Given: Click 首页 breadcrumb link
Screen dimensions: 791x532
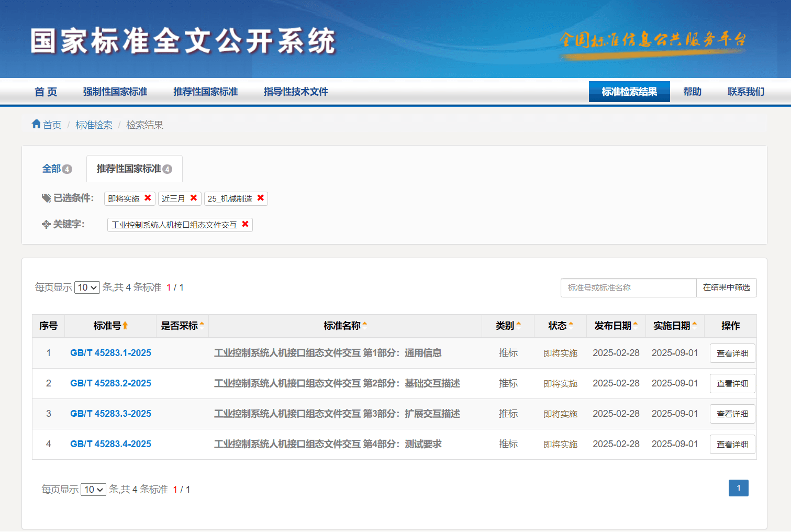Looking at the screenshot, I should point(52,125).
